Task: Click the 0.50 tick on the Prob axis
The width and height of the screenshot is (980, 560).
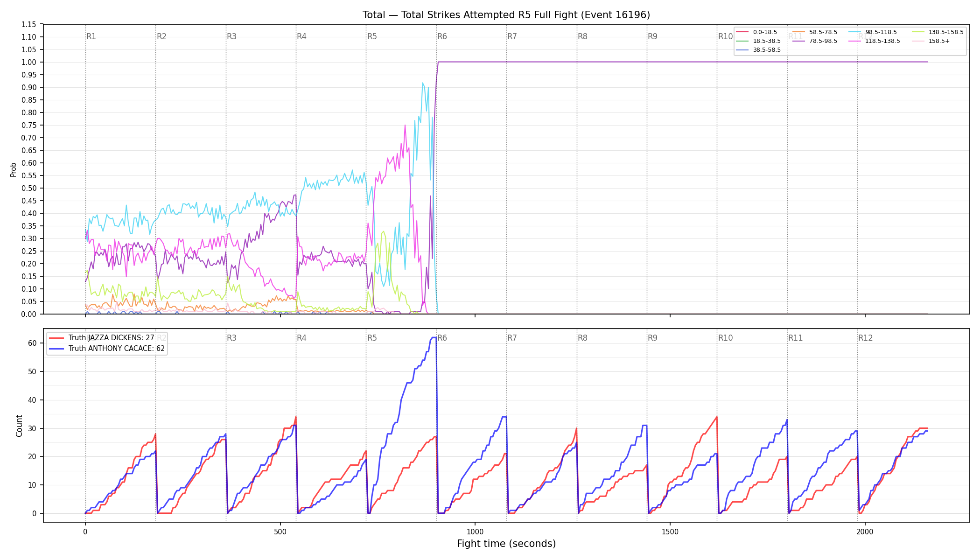Action: click(x=29, y=188)
